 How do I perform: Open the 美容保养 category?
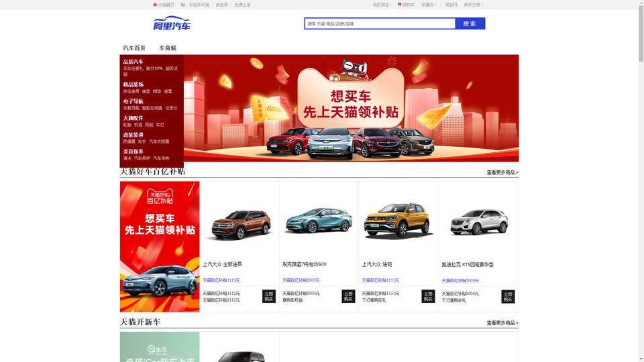point(133,152)
